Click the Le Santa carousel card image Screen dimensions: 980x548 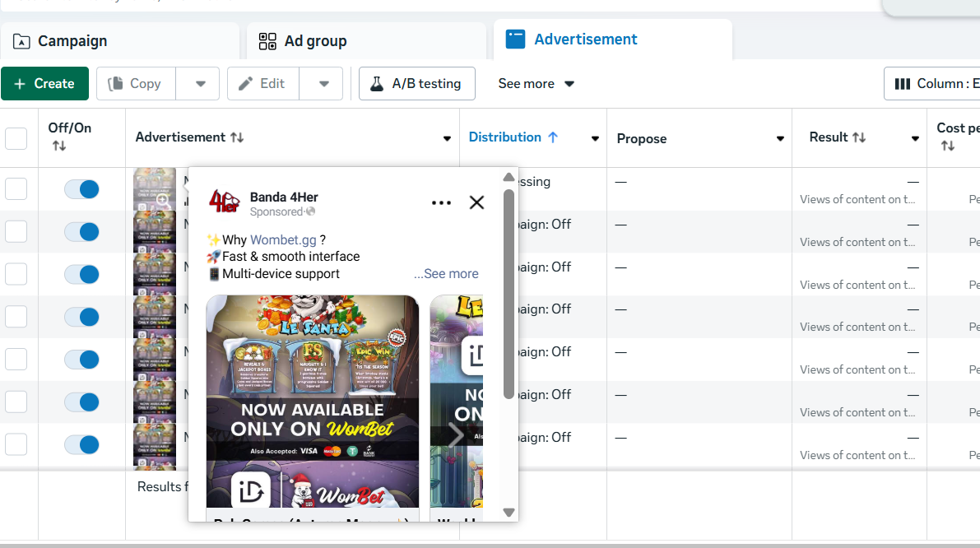(x=313, y=402)
